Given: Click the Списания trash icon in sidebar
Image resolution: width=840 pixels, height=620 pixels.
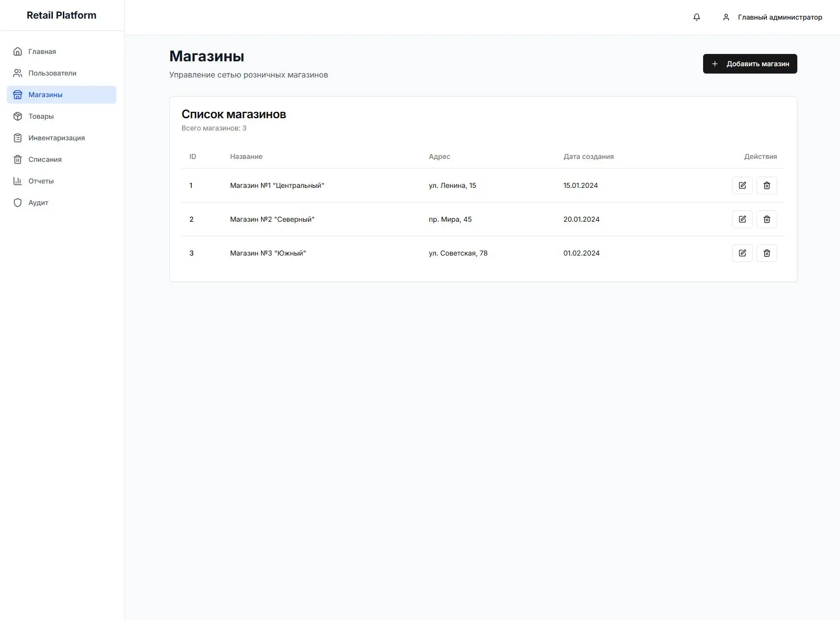Looking at the screenshot, I should [18, 159].
